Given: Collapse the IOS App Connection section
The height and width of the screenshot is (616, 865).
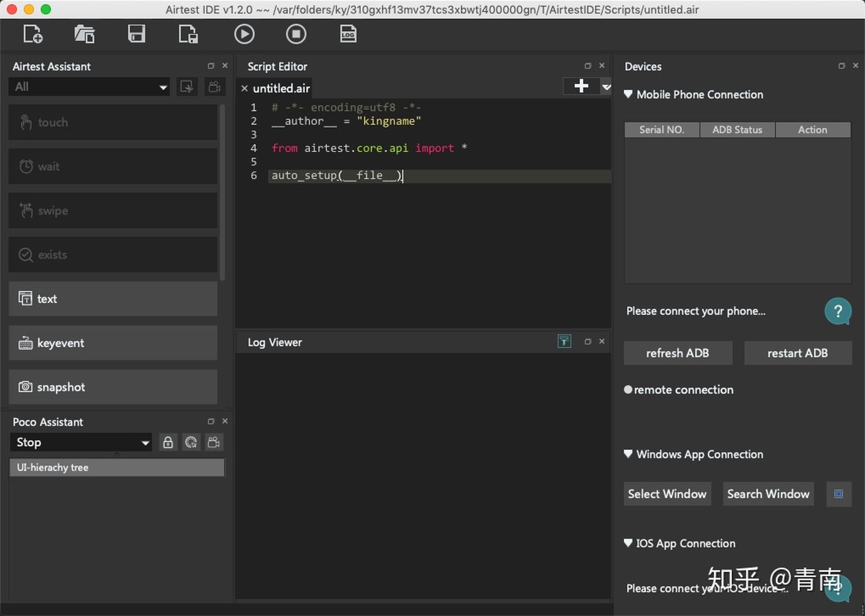Looking at the screenshot, I should pos(628,543).
